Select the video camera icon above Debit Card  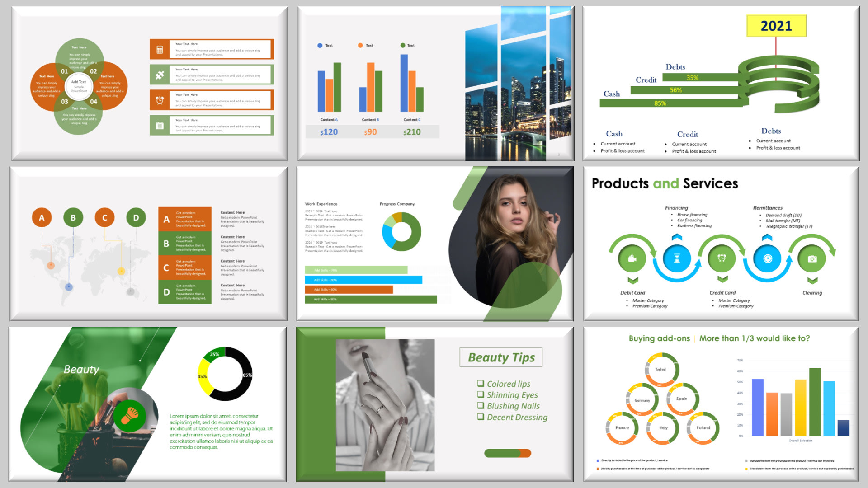click(632, 258)
